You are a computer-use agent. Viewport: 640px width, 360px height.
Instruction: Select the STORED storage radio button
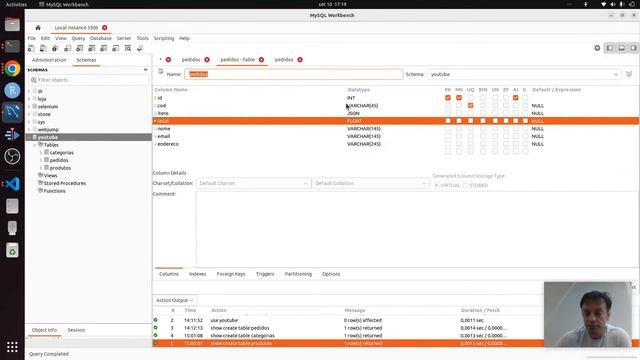(465, 185)
